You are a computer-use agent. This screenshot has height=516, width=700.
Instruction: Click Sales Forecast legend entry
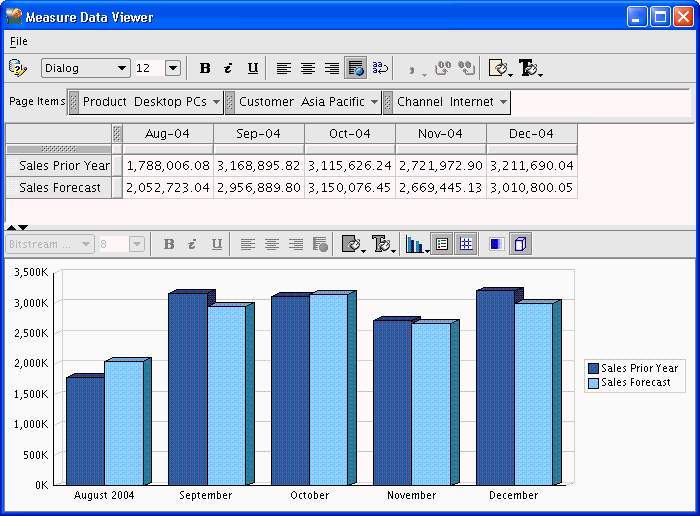[x=629, y=383]
